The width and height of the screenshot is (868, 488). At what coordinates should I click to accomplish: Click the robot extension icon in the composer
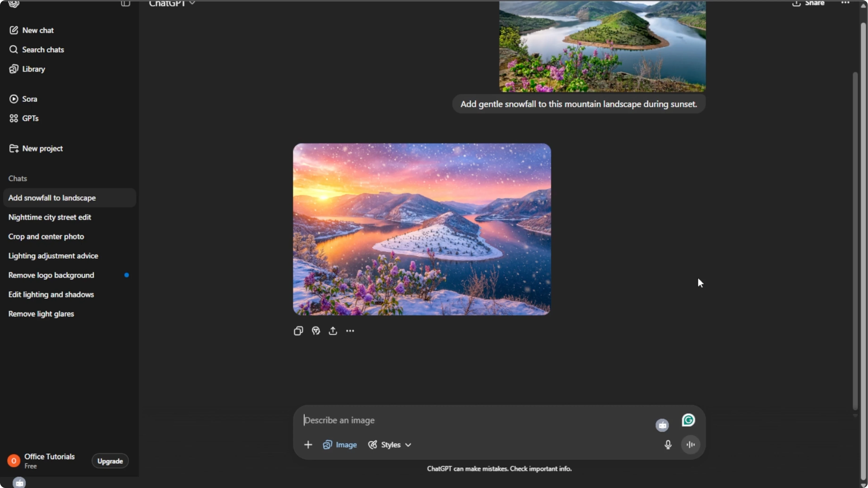click(x=662, y=425)
